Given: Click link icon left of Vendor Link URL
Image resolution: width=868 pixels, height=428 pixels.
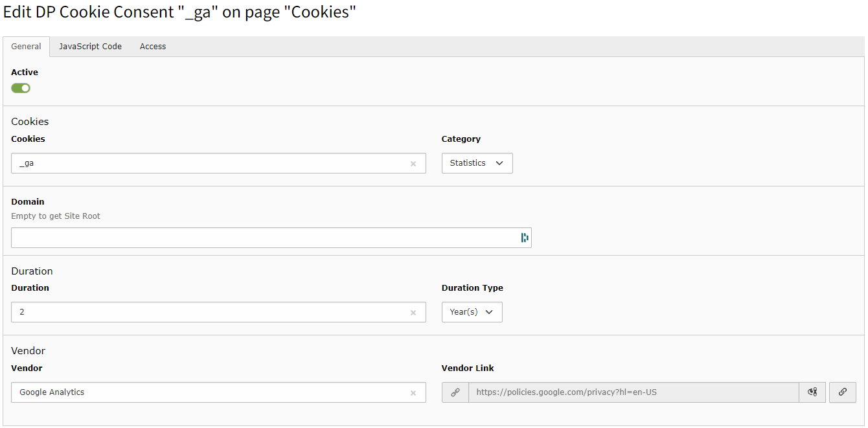Looking at the screenshot, I should click(x=455, y=392).
